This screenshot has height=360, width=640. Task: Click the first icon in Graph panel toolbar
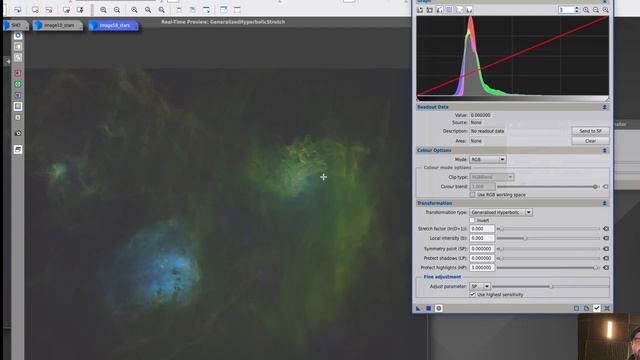pos(420,9)
